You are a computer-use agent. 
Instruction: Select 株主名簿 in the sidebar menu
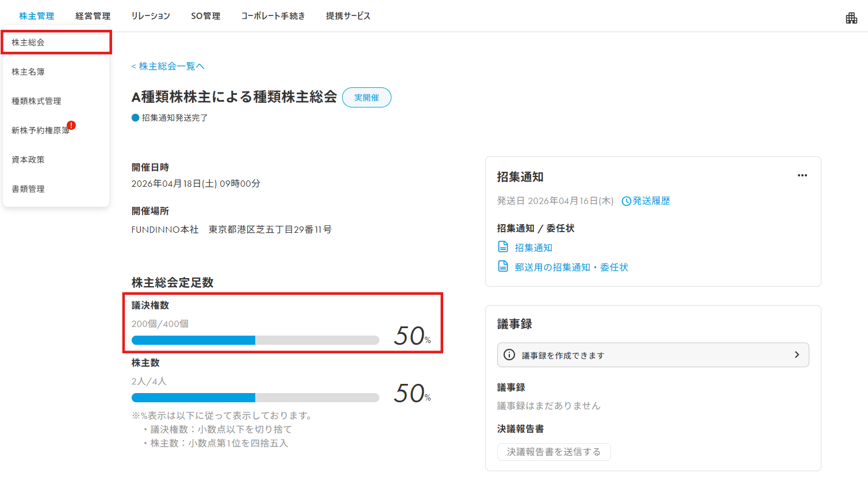[x=56, y=72]
